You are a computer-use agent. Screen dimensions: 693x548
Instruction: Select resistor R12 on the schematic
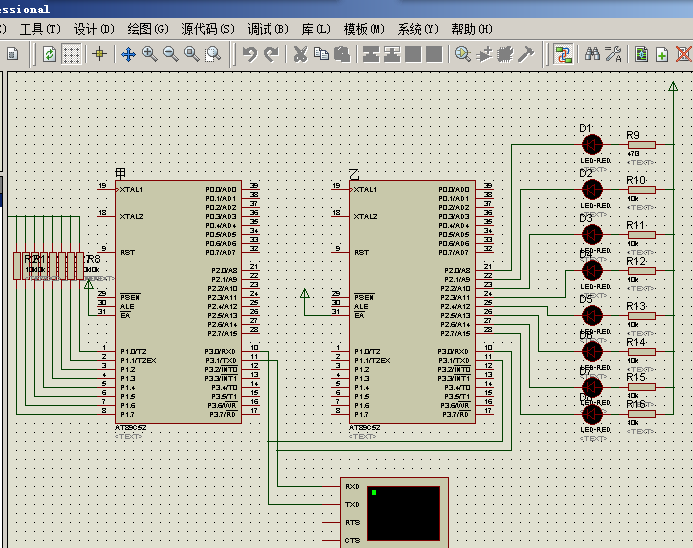(642, 270)
